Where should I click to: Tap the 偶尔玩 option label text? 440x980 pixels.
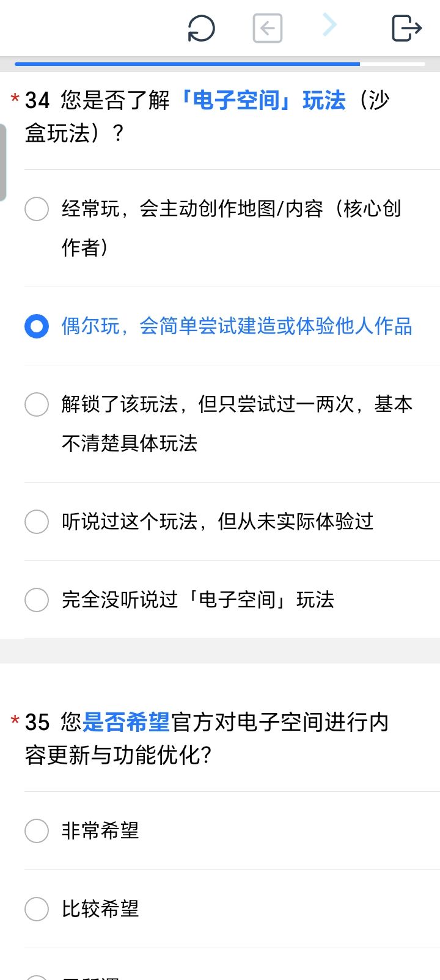click(237, 326)
